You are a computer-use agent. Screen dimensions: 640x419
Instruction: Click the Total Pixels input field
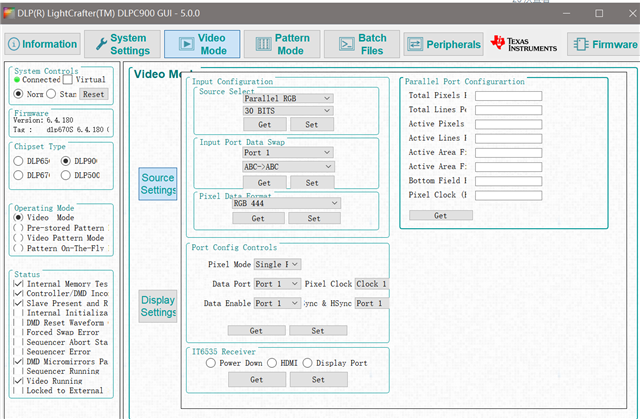[509, 96]
